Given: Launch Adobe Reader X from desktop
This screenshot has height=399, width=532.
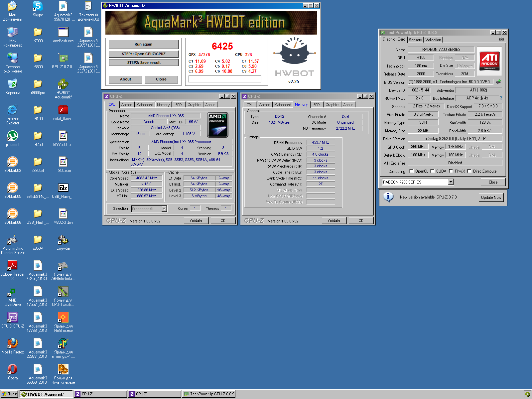Looking at the screenshot, I should click(x=13, y=265).
